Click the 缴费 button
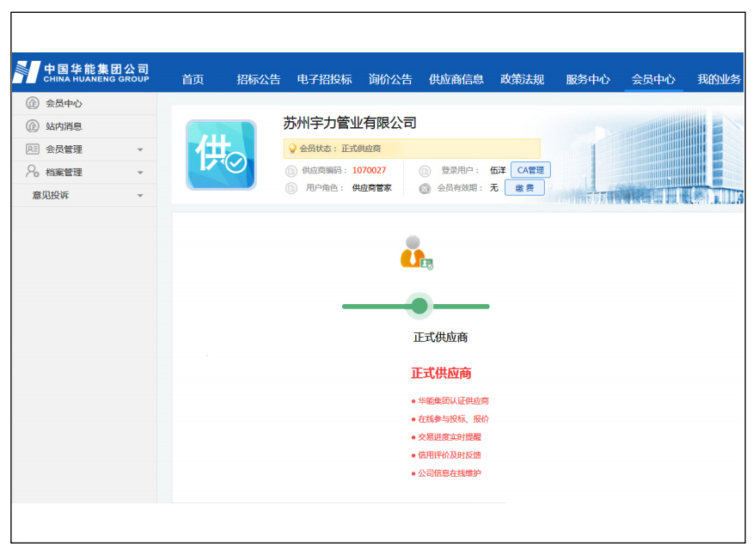This screenshot has height=560, width=753. (x=524, y=187)
